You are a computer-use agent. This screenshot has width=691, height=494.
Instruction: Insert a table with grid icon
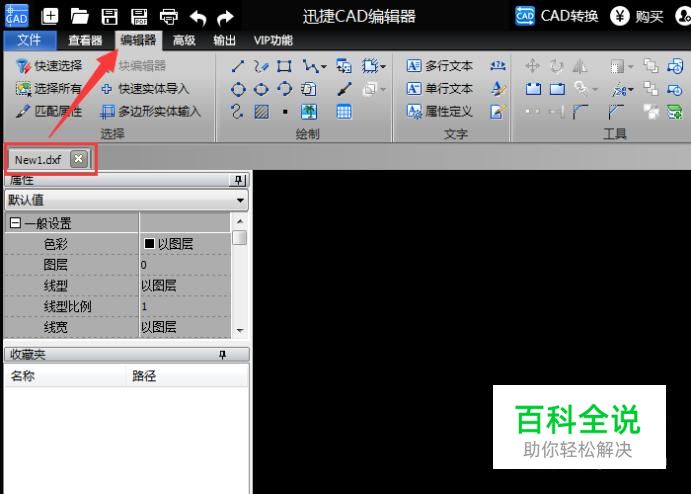pos(344,112)
